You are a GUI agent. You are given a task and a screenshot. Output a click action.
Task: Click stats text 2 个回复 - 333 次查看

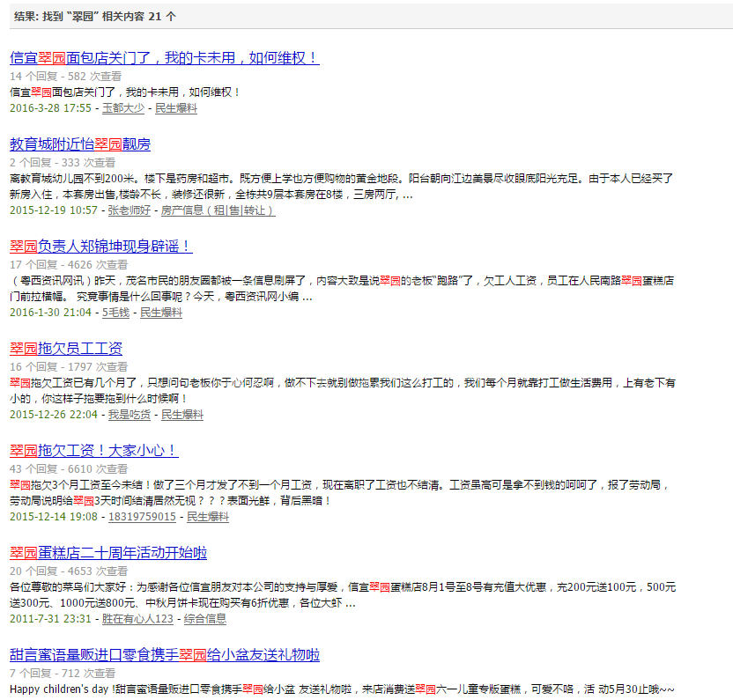click(63, 163)
